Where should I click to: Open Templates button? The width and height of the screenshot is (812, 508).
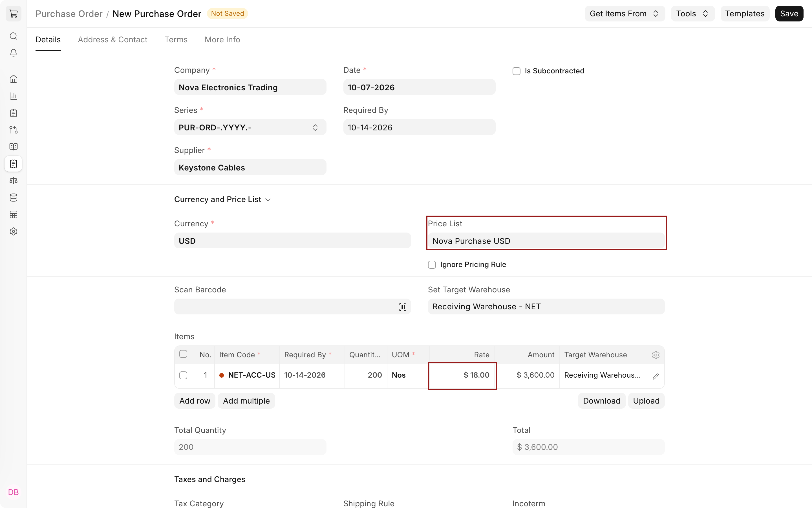click(745, 14)
